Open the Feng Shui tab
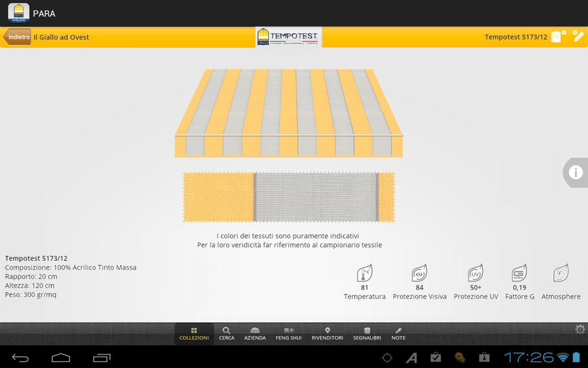588x368 pixels. [x=288, y=333]
